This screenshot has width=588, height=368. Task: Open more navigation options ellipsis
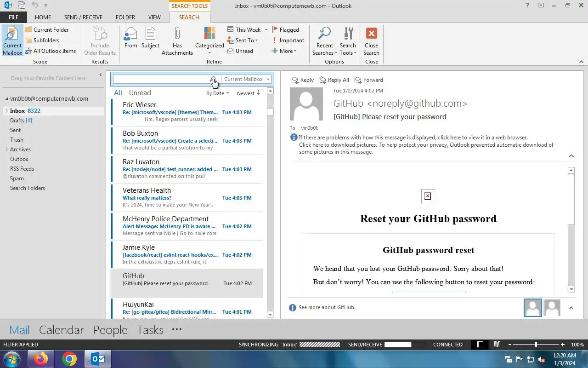pyautogui.click(x=177, y=329)
